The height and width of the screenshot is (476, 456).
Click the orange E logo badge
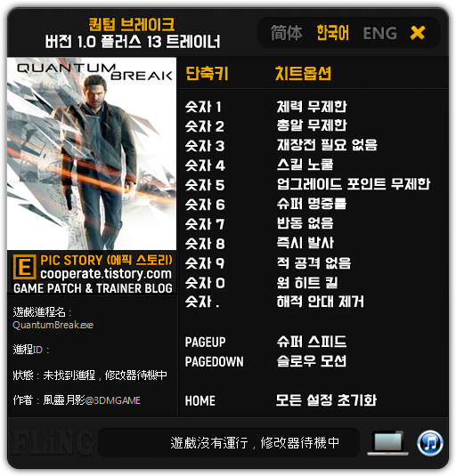coord(25,267)
